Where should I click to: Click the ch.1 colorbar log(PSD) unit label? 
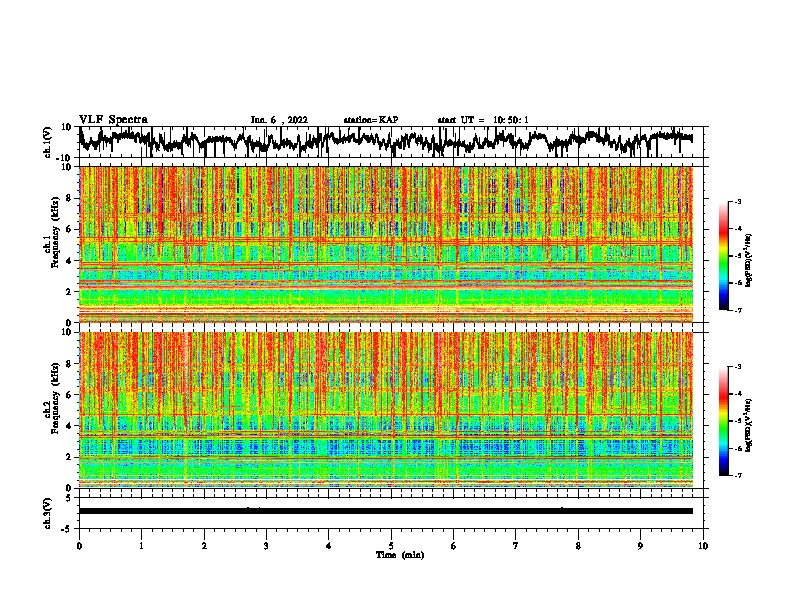tap(748, 261)
